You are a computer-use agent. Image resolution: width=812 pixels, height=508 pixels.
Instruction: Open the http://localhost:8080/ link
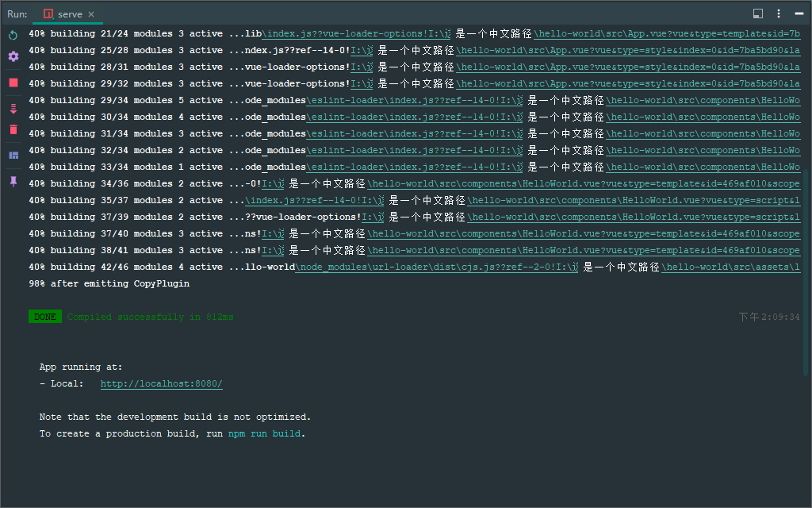[162, 383]
